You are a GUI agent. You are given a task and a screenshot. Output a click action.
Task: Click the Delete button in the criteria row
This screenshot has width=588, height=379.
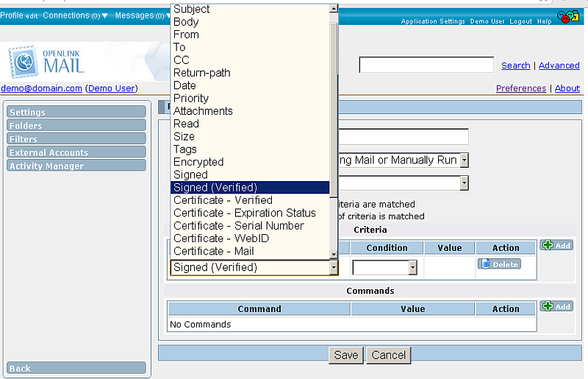[x=499, y=264]
